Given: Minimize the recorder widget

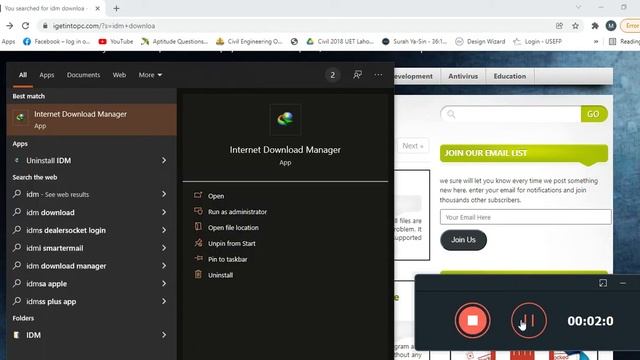Looking at the screenshot, I should coord(622,283).
